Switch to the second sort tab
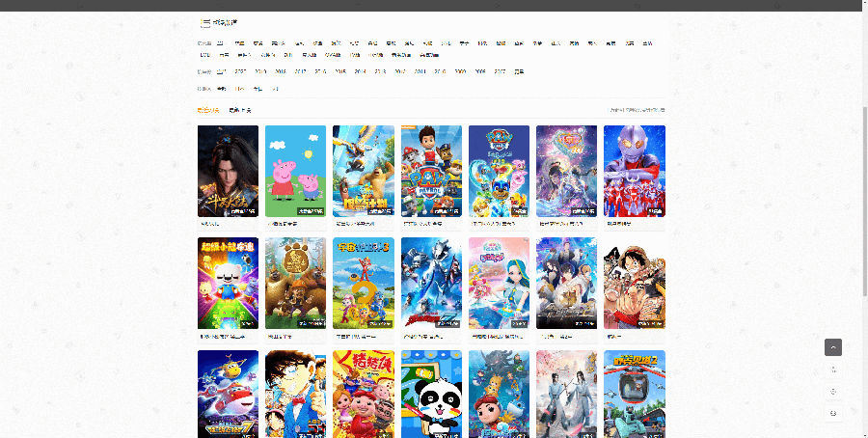The image size is (868, 438). [x=240, y=110]
